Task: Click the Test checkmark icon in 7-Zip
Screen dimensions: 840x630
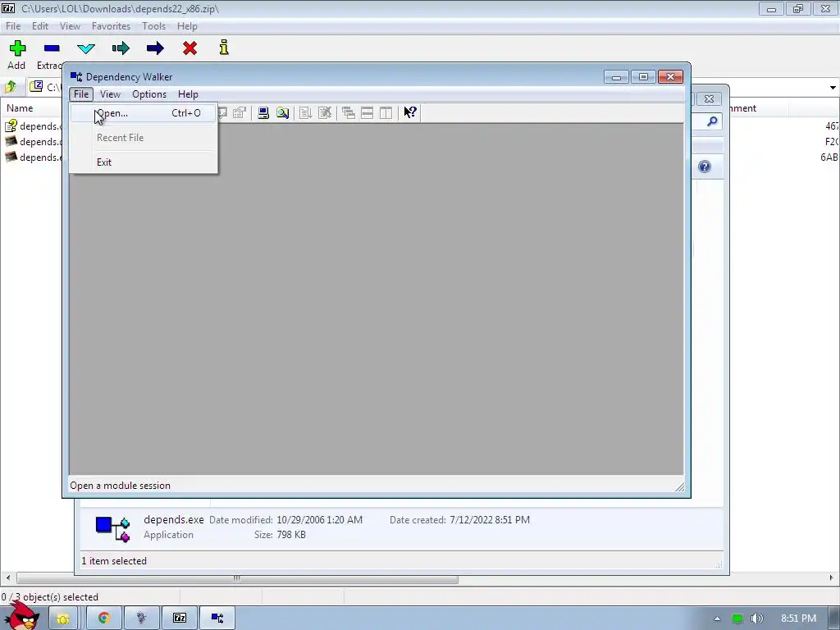Action: coord(86,48)
